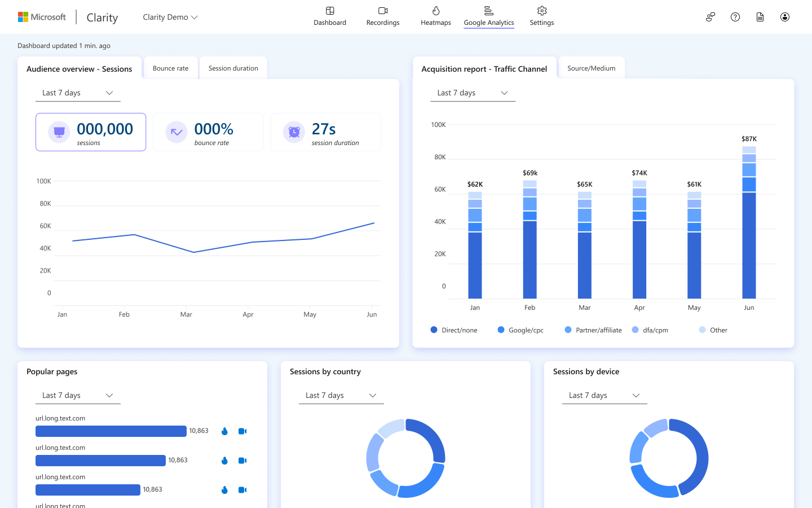Toggle the dfa/cpm legend entry
Screen dimensions: 812x508
(650, 330)
